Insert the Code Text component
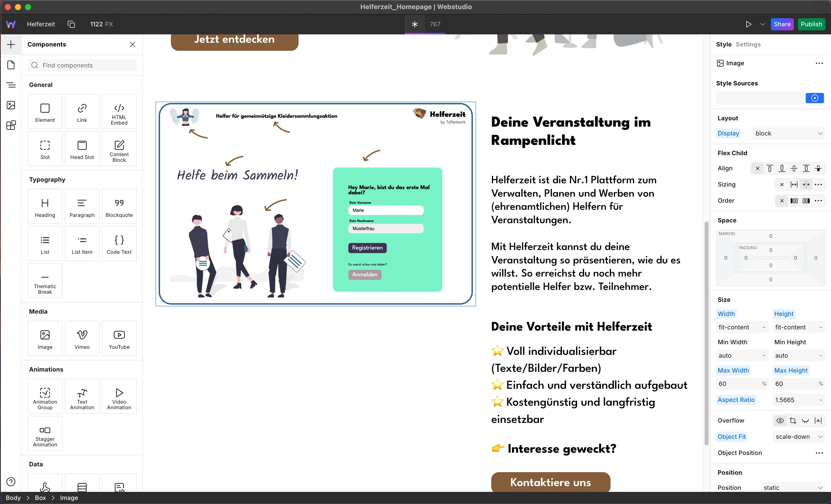The image size is (831, 504). [x=119, y=244]
